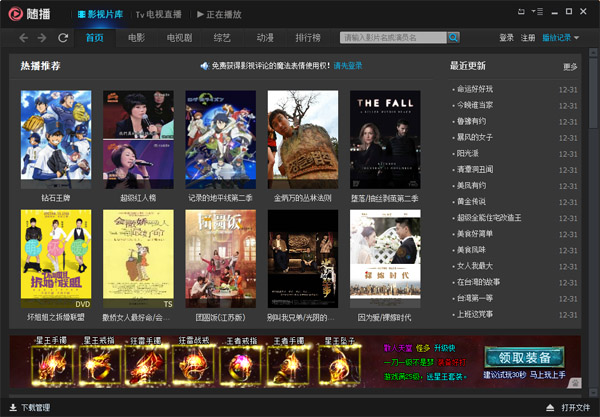Viewport: 600px width, 417px height.
Task: Click the 登录 login link
Action: click(x=506, y=37)
